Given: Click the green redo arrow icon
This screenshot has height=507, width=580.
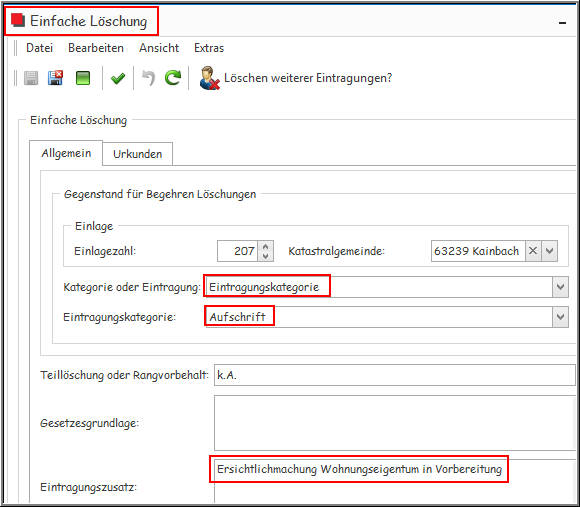Looking at the screenshot, I should point(173,78).
